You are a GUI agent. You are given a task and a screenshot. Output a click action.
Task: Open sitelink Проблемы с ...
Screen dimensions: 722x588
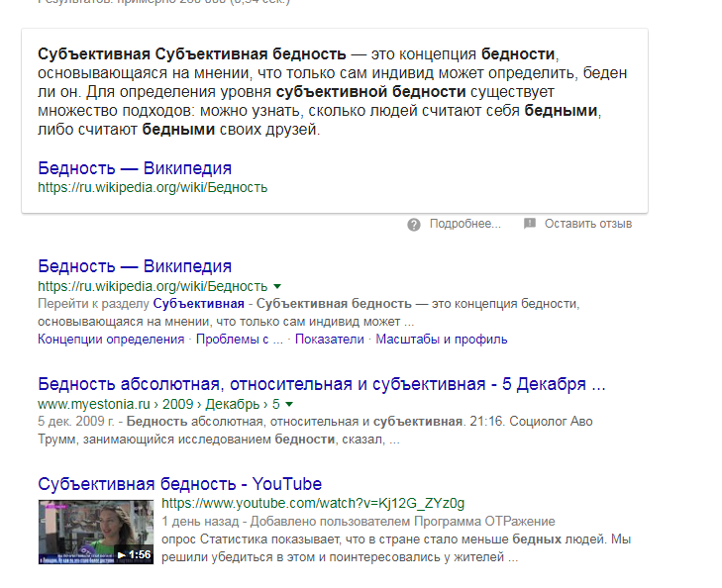coord(240,340)
